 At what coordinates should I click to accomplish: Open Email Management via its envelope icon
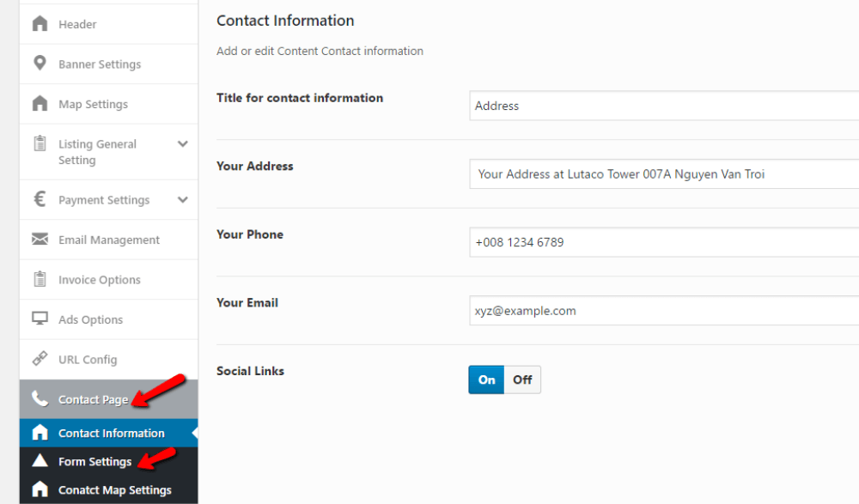point(38,240)
